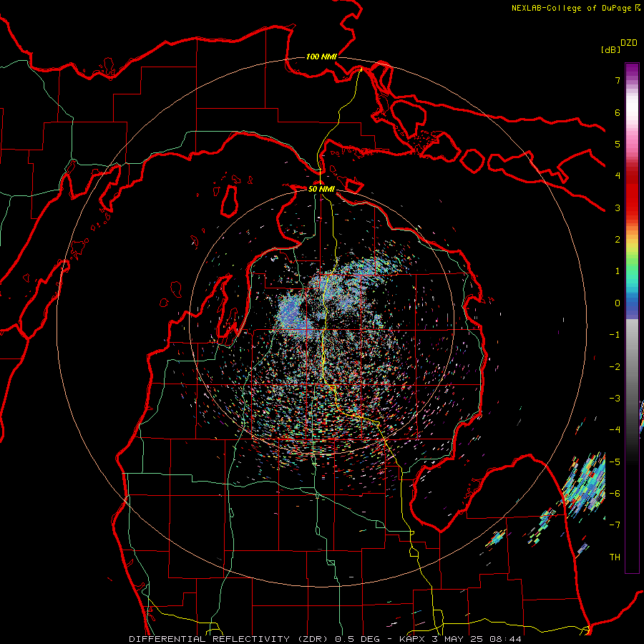
Task: Click the -4 dB scale label
Action: 615,430
